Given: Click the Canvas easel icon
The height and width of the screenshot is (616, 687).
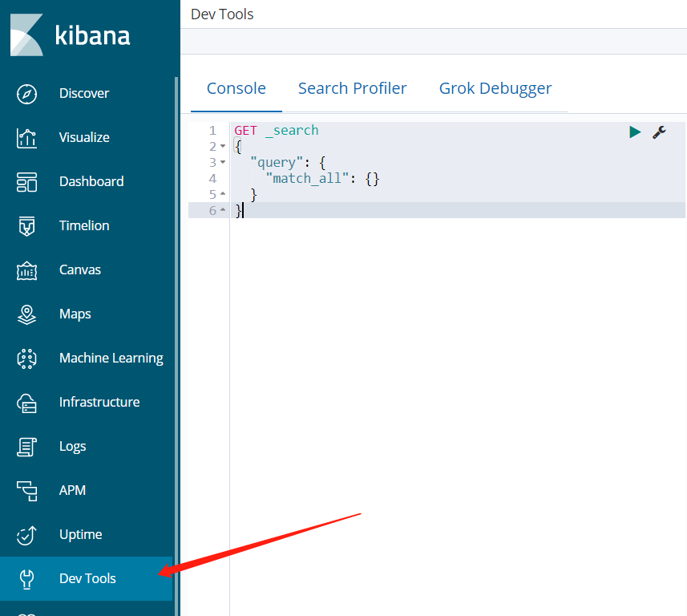Looking at the screenshot, I should [x=26, y=270].
